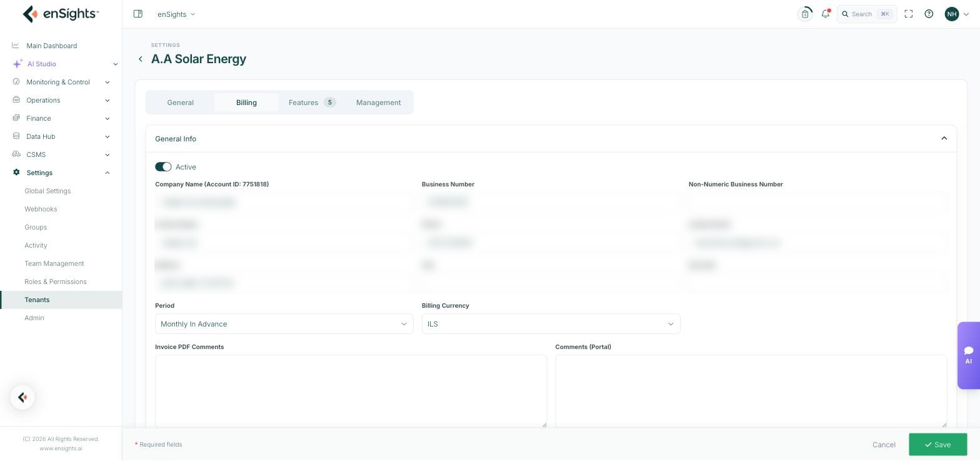This screenshot has height=461, width=980.
Task: Click the Comments (Portal) text area
Action: coord(751,392)
